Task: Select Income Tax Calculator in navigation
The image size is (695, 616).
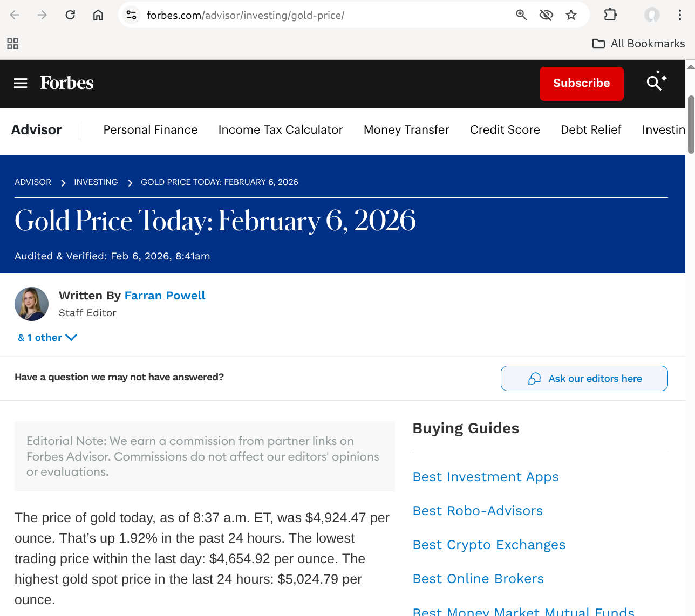Action: (280, 129)
